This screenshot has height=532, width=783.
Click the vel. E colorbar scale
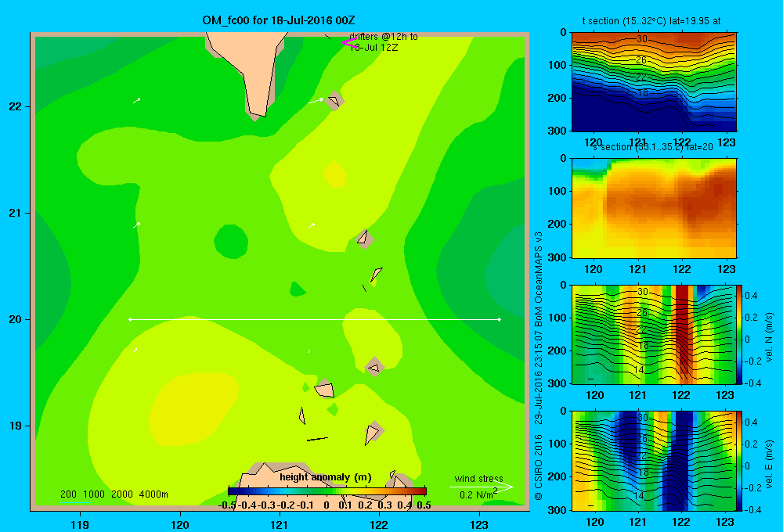click(739, 461)
